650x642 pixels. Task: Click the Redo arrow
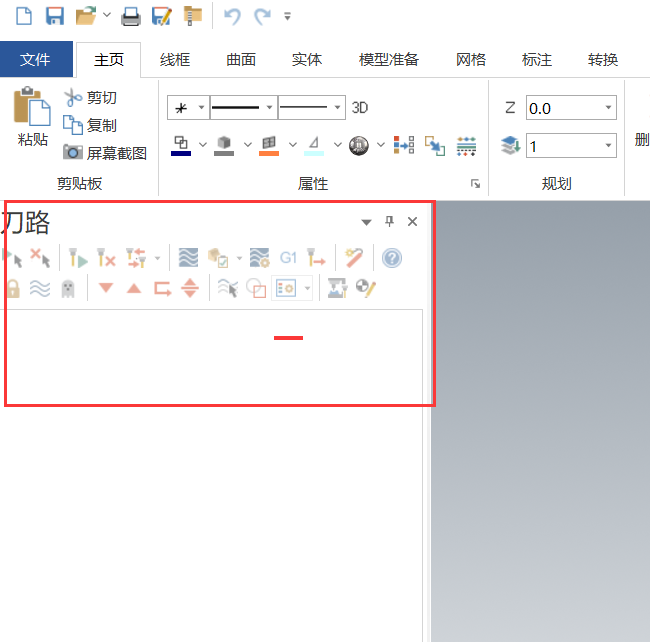tap(262, 17)
